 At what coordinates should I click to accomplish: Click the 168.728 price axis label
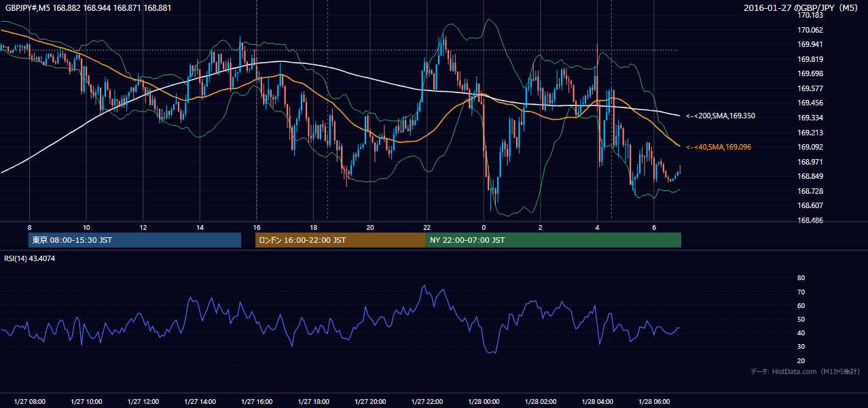point(810,191)
